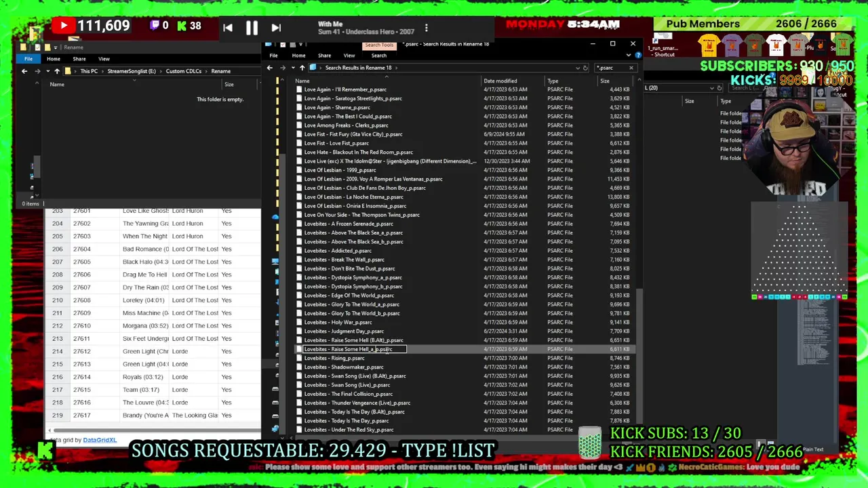Pause the With Me song playback
Viewport: 868px width, 488px height.
tap(252, 28)
